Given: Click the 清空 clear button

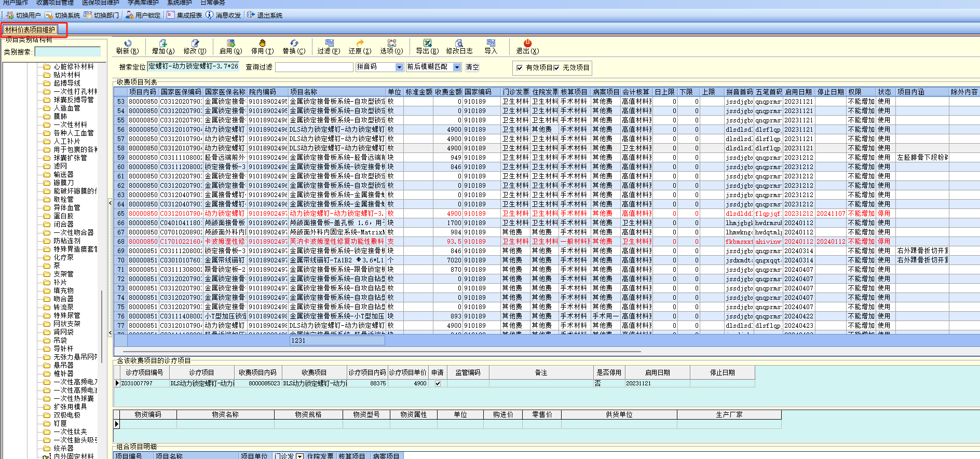Looking at the screenshot, I should point(472,67).
